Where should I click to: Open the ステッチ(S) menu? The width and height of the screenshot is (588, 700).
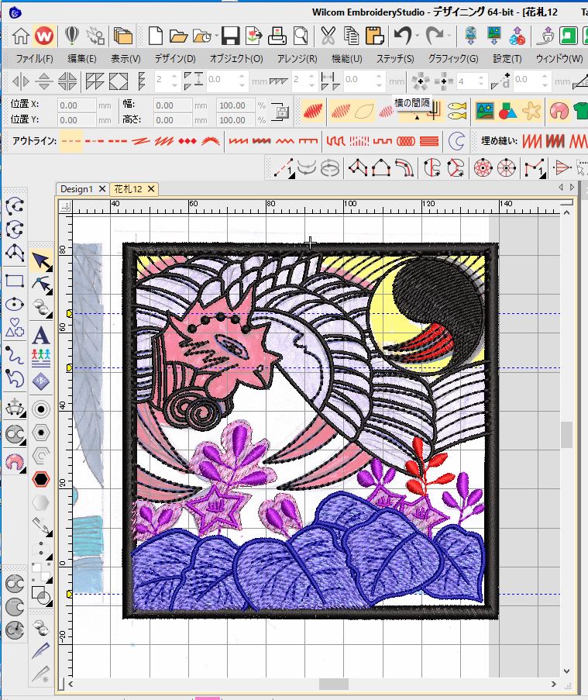(395, 59)
